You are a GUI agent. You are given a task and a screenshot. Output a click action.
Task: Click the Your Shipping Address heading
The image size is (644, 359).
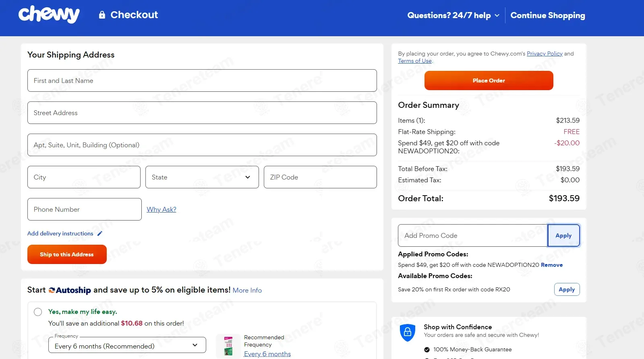point(71,55)
